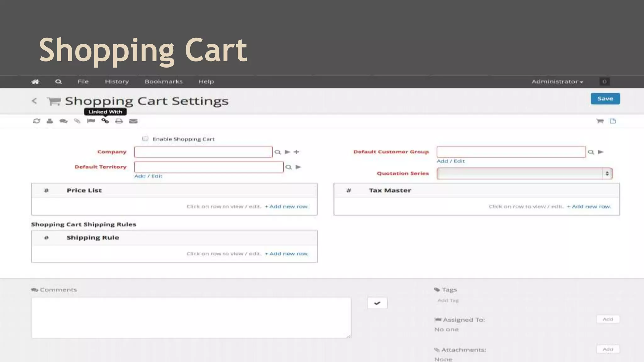Viewport: 644px width, 362px height.
Task: Click search icon next to Company field
Action: (x=277, y=152)
